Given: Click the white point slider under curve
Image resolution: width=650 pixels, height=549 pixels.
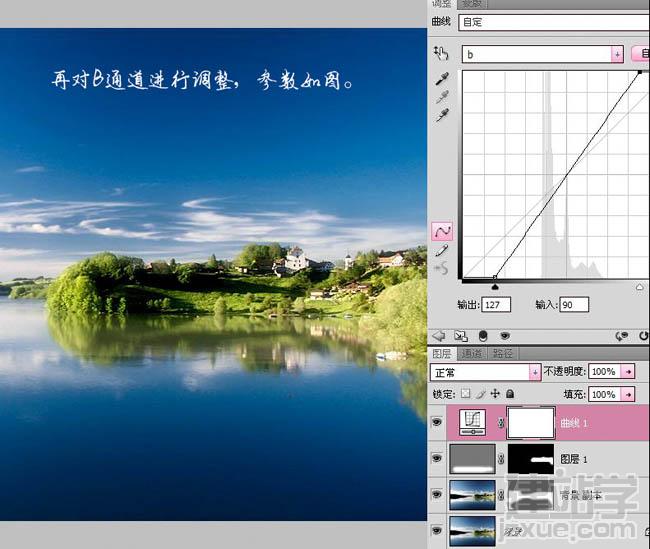Looking at the screenshot, I should coord(640,287).
